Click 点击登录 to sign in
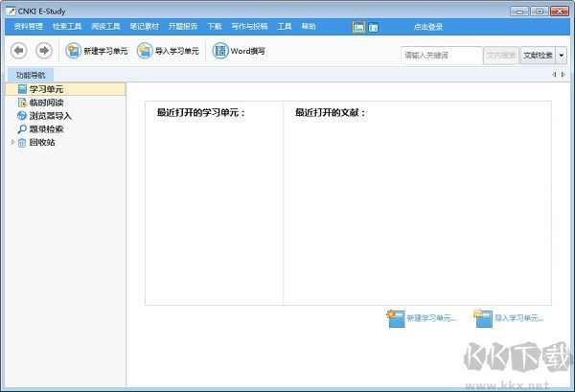Viewport: 575px width, 392px height. pyautogui.click(x=428, y=27)
